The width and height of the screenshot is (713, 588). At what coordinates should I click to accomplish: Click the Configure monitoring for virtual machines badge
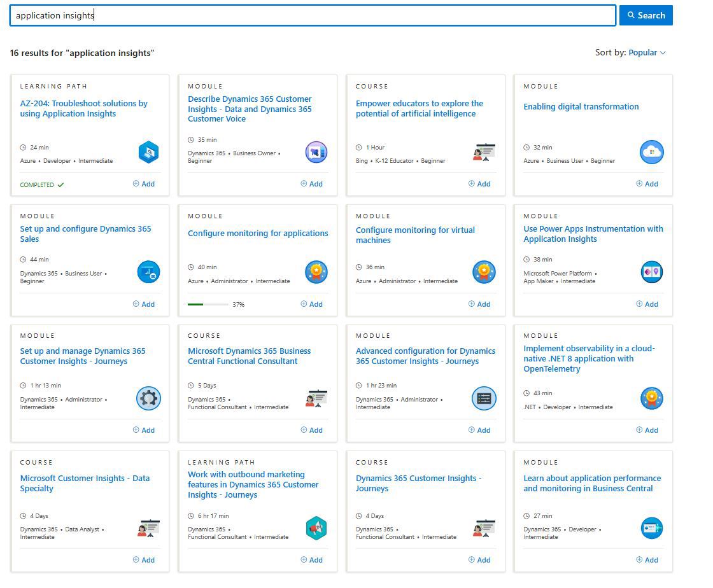pos(484,272)
